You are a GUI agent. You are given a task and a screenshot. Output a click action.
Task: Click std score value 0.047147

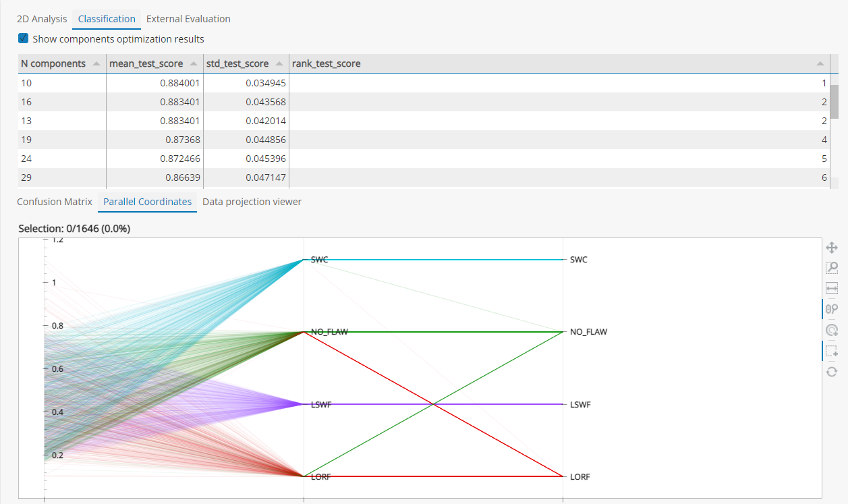(x=266, y=177)
